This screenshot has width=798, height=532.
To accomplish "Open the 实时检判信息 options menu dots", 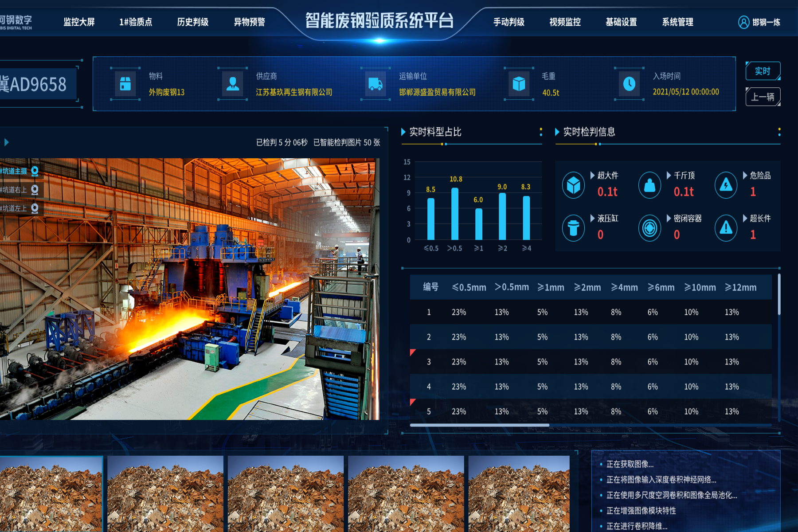I will point(779,132).
